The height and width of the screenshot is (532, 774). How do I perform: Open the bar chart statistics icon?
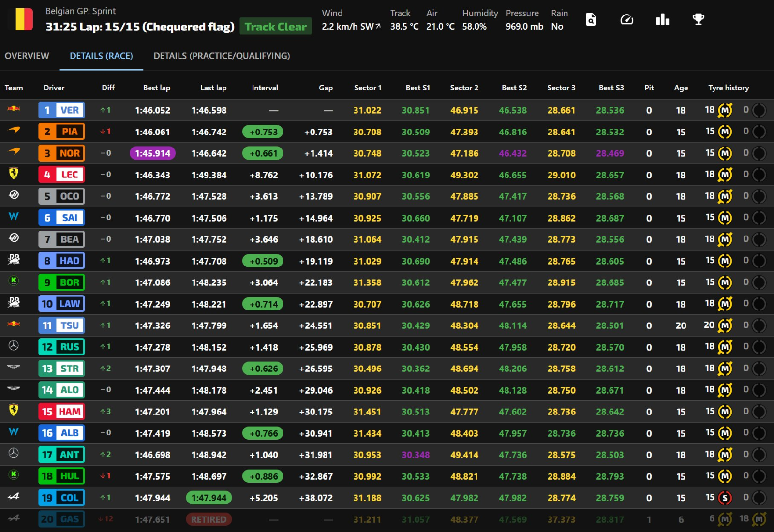click(662, 20)
